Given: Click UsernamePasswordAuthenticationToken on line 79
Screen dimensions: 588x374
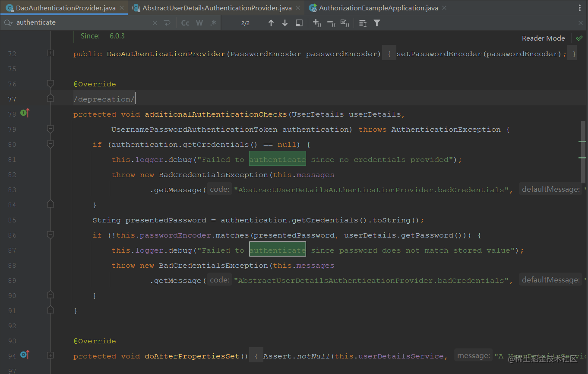Looking at the screenshot, I should pos(194,130).
